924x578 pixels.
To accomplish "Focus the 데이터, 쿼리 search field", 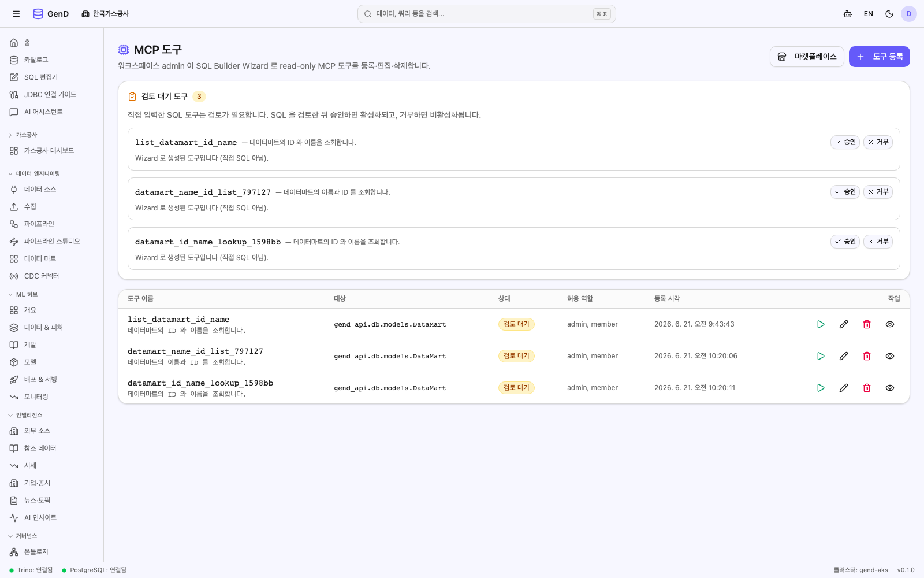I will pos(486,14).
